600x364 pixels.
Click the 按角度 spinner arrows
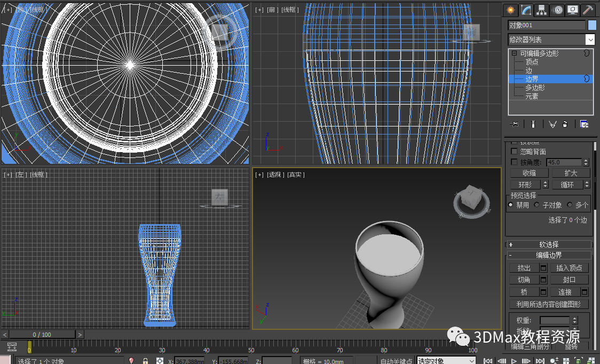(x=586, y=162)
